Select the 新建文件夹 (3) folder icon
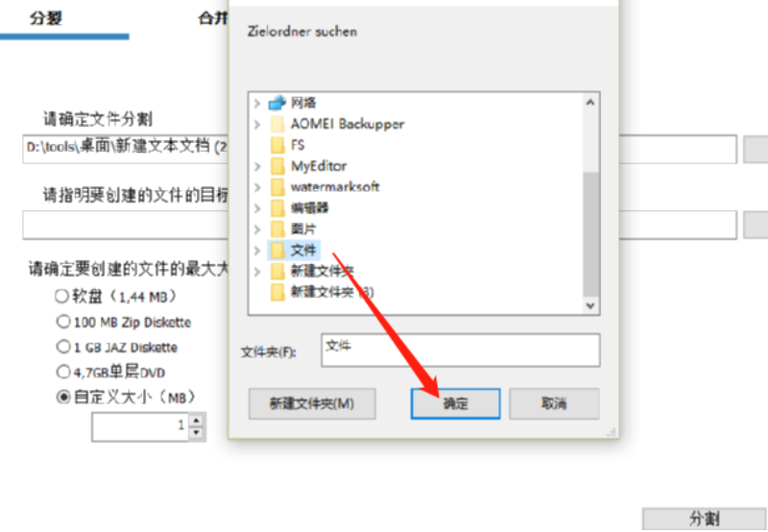Image resolution: width=768 pixels, height=532 pixels. click(x=277, y=293)
